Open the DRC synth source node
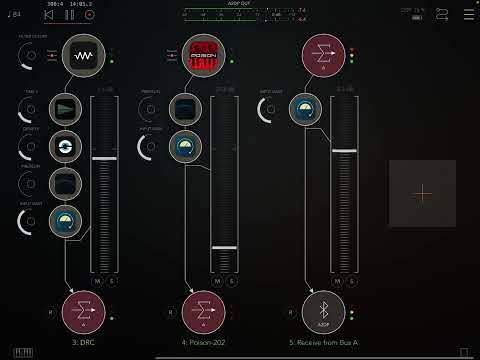480x360 pixels. point(84,56)
